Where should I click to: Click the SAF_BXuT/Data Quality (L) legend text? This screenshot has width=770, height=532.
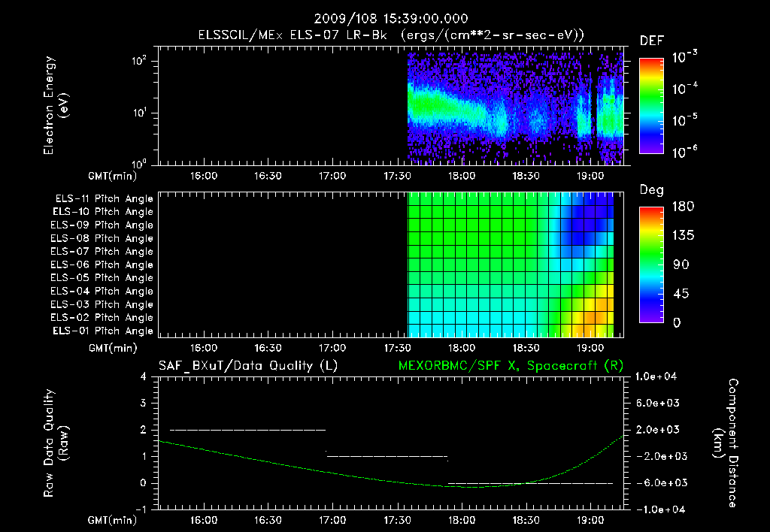tap(248, 366)
